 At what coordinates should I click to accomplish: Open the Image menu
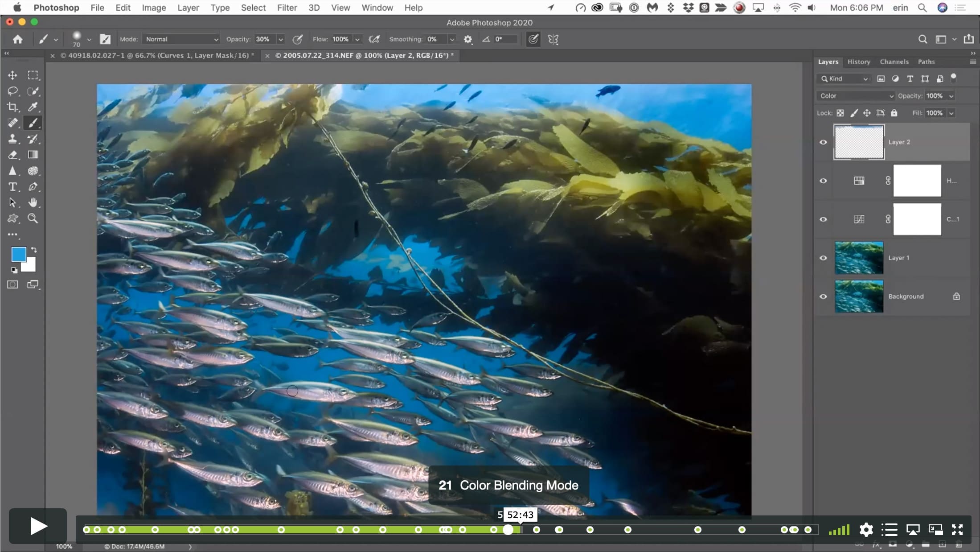(154, 8)
